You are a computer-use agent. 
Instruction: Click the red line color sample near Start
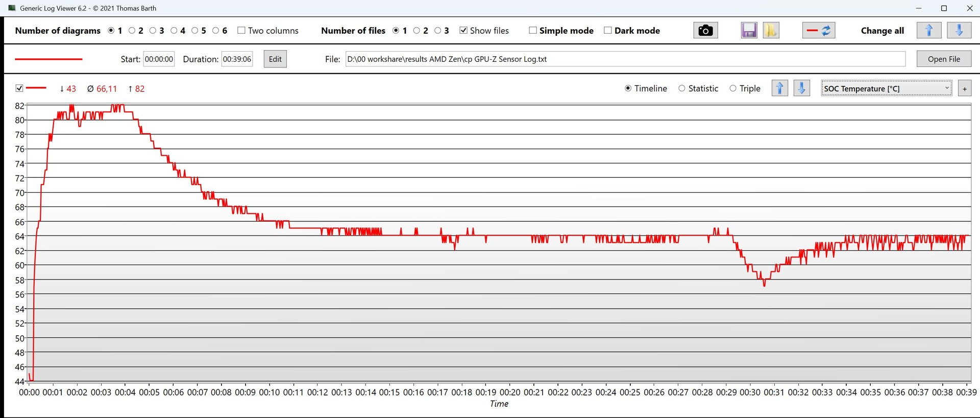point(48,59)
